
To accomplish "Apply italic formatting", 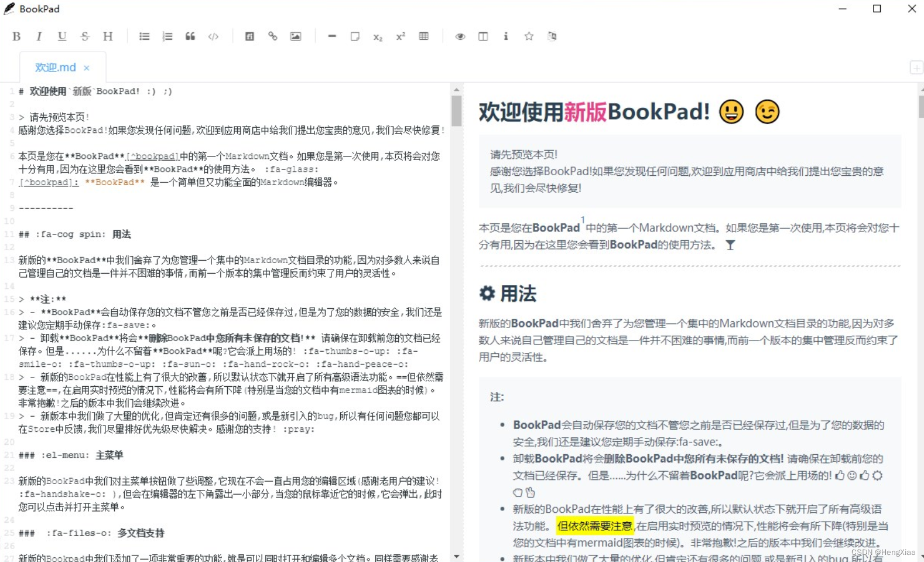I will 39,36.
